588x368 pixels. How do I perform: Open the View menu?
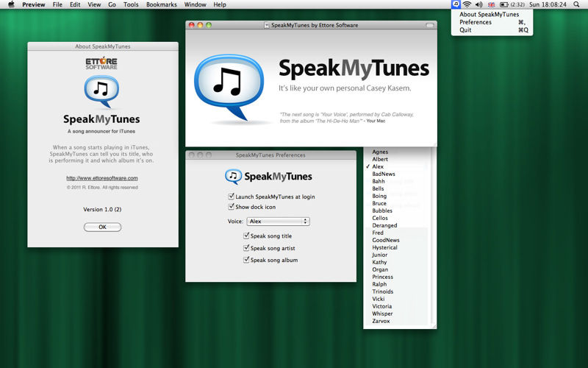coord(94,4)
